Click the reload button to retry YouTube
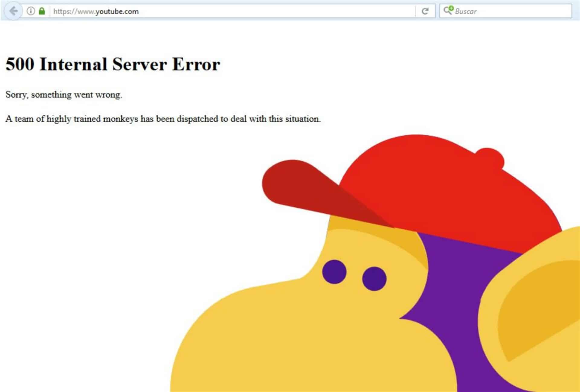Screen dimensions: 580x392 [x=425, y=11]
